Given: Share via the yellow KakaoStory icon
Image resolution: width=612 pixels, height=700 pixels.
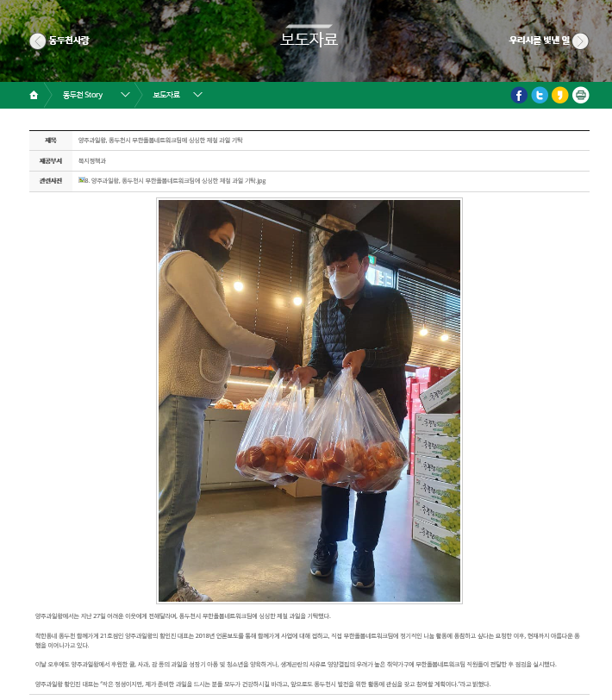Looking at the screenshot, I should coord(559,95).
